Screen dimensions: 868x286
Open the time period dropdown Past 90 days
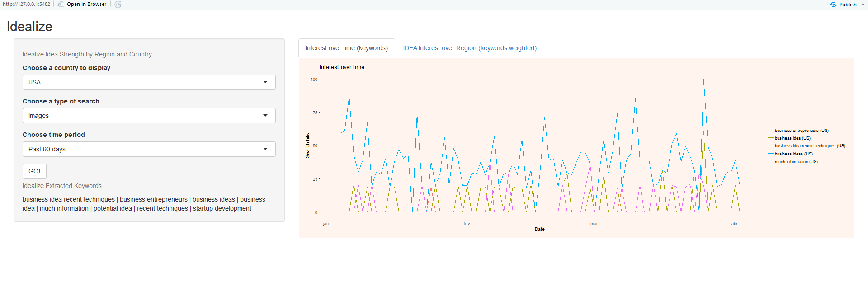pyautogui.click(x=149, y=149)
